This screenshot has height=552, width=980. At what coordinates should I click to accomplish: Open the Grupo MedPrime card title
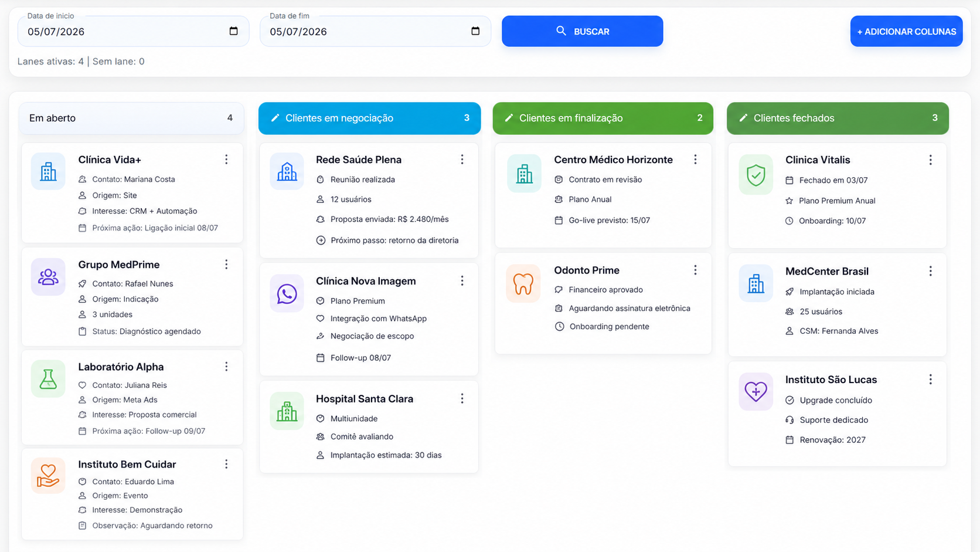coord(119,265)
